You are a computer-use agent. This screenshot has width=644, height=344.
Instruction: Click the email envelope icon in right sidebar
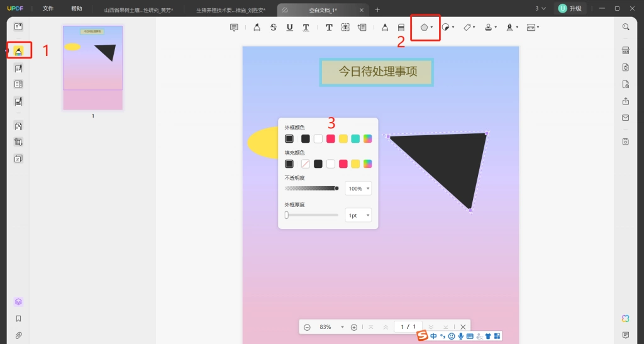pyautogui.click(x=626, y=118)
